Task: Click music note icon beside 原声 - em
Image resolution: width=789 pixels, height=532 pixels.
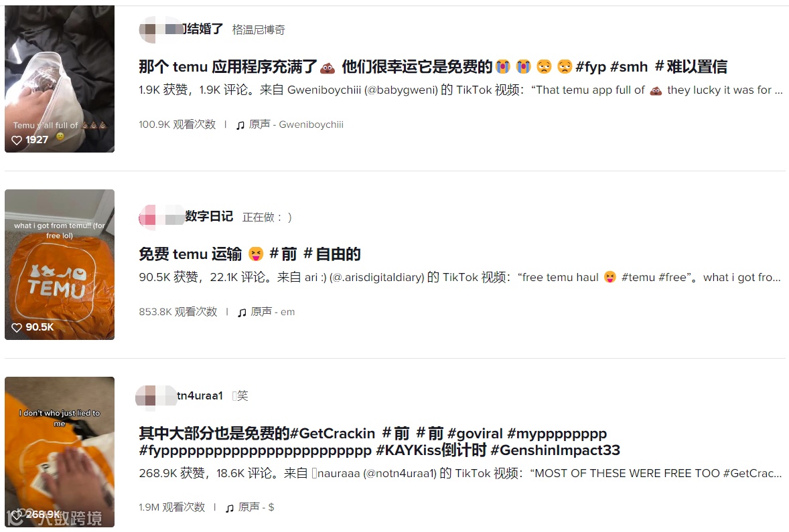Action: coord(242,313)
